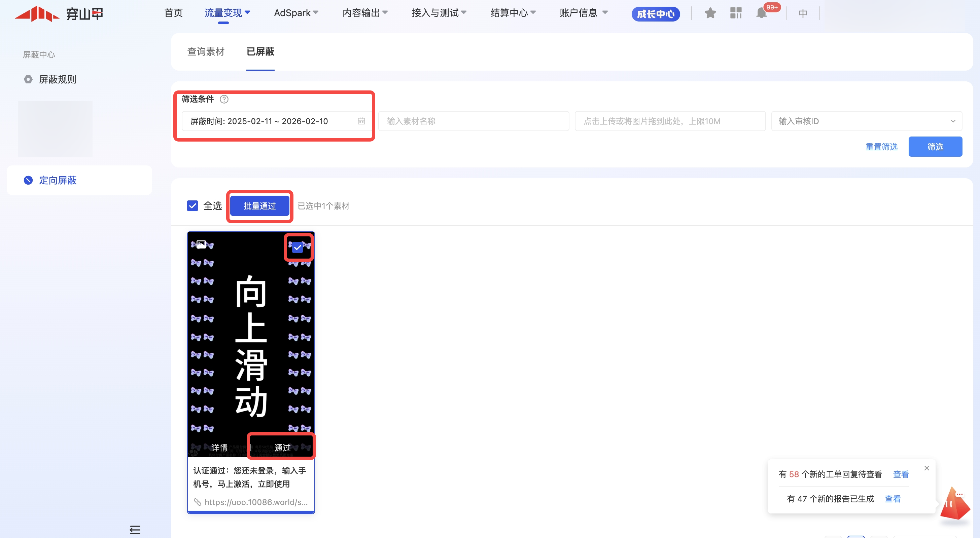Open 屏蔽规则 in the sidebar
The width and height of the screenshot is (980, 538).
click(x=58, y=79)
